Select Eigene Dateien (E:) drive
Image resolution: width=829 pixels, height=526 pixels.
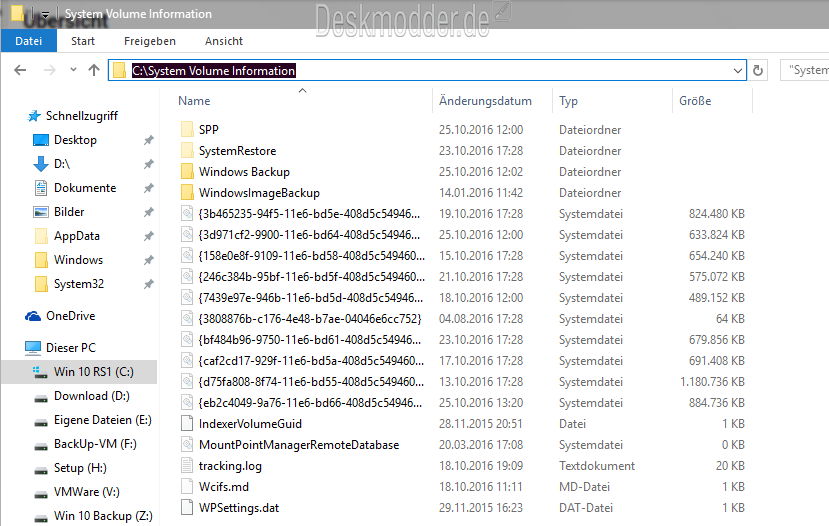click(x=103, y=420)
